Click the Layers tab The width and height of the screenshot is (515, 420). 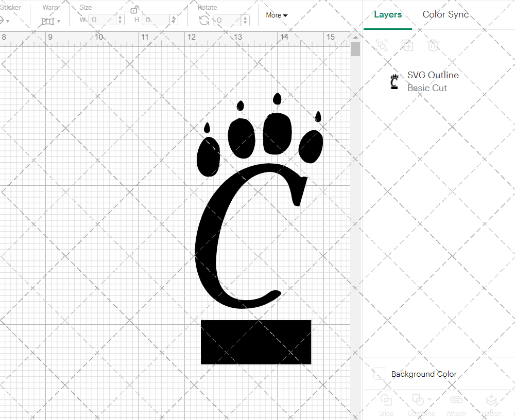click(388, 14)
